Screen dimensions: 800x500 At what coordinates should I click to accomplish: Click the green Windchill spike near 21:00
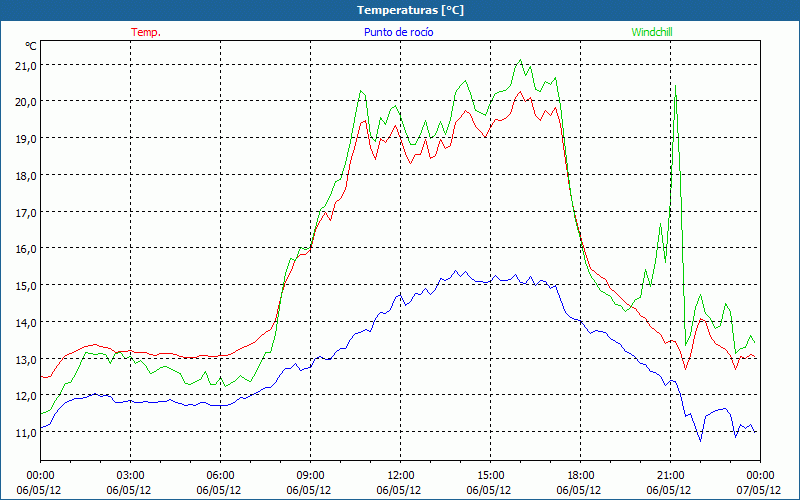[676, 87]
